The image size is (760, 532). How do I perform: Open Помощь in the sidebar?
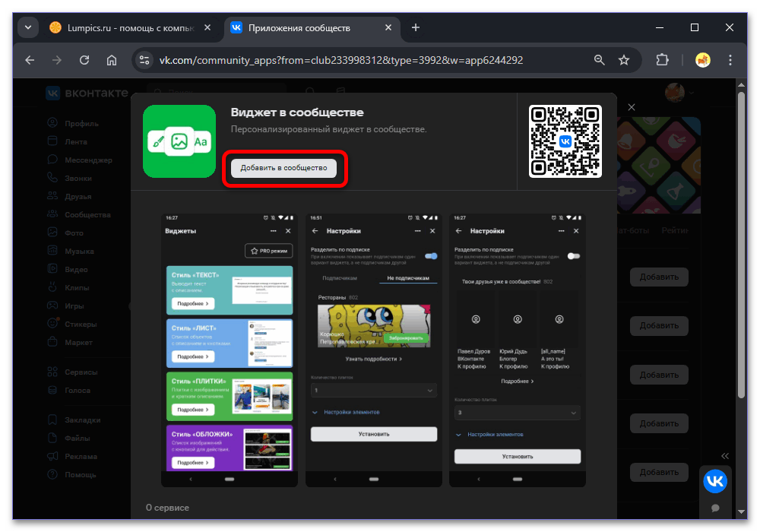point(71,475)
